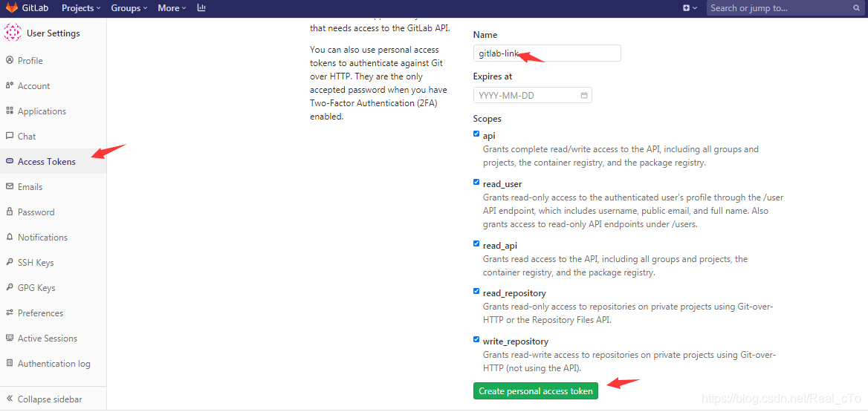Click the User Settings avatar icon
This screenshot has height=412, width=868.
tap(13, 33)
